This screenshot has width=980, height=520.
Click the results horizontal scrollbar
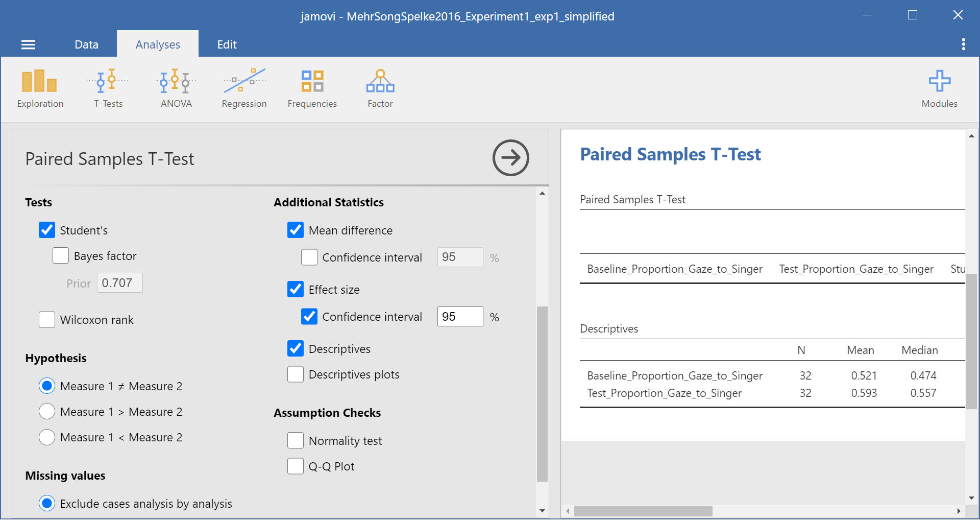(x=643, y=511)
